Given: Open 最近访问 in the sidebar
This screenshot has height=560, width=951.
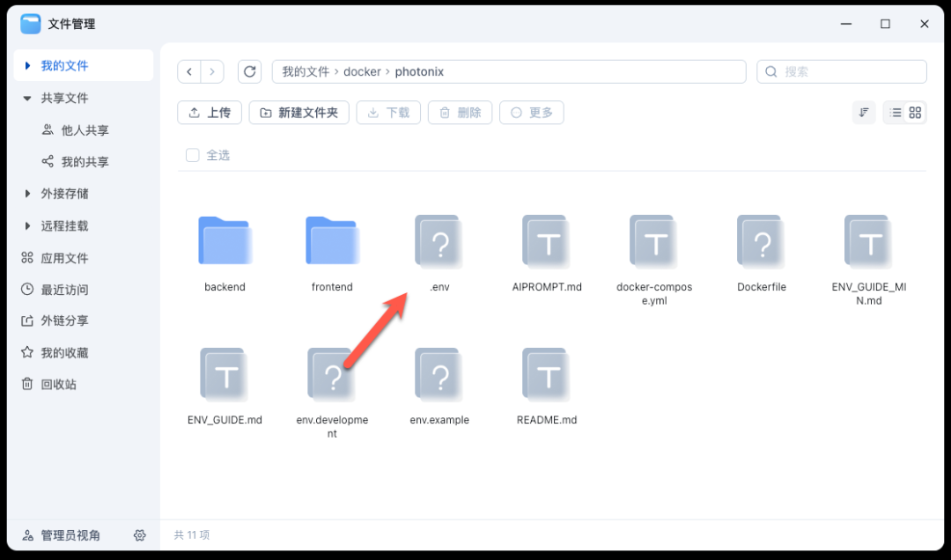Looking at the screenshot, I should 64,290.
